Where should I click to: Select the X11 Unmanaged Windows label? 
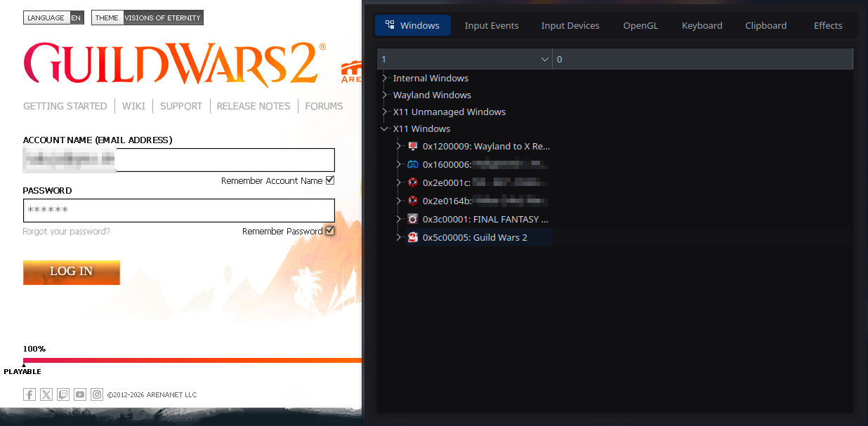click(x=449, y=112)
